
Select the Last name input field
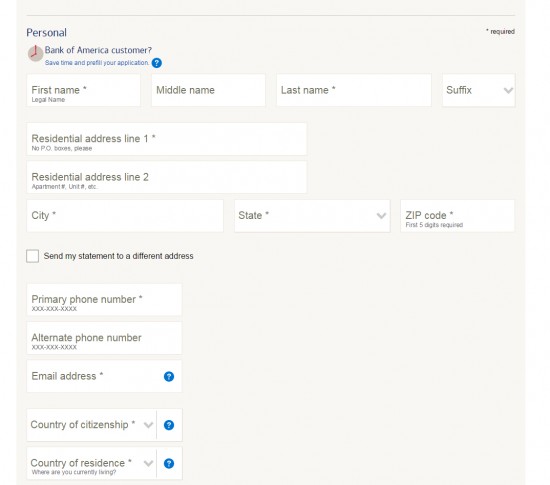[354, 90]
